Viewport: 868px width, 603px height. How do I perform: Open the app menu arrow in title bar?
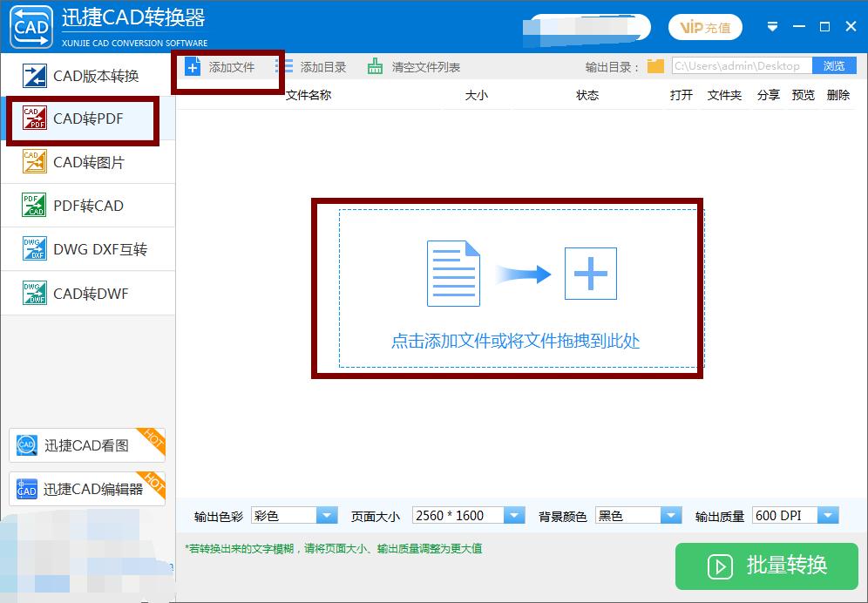[x=772, y=26]
